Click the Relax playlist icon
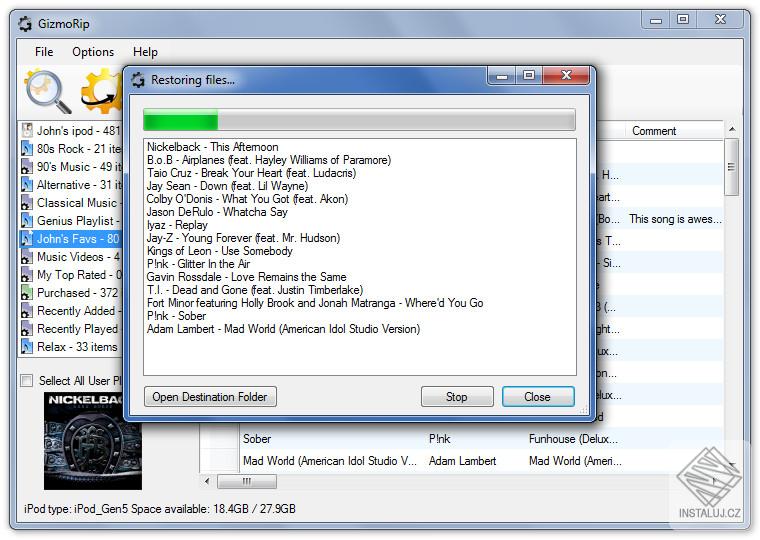 (x=27, y=347)
